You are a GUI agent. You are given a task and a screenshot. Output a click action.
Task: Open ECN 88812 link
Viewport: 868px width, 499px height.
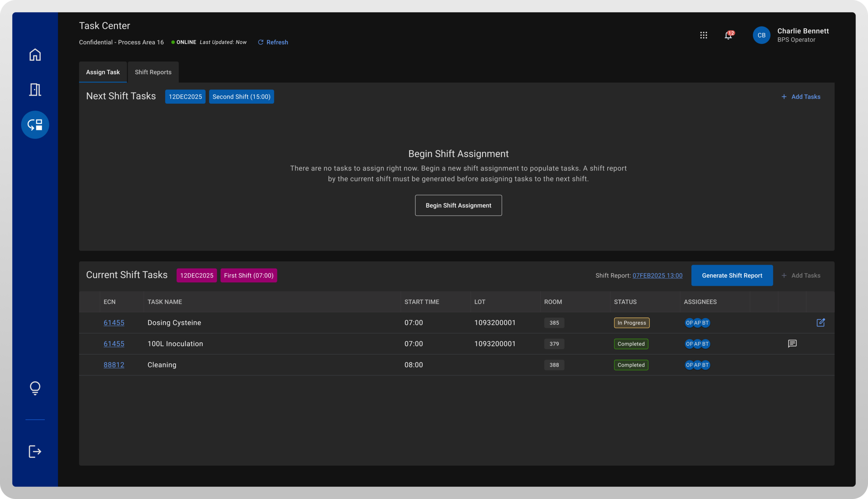[114, 365]
